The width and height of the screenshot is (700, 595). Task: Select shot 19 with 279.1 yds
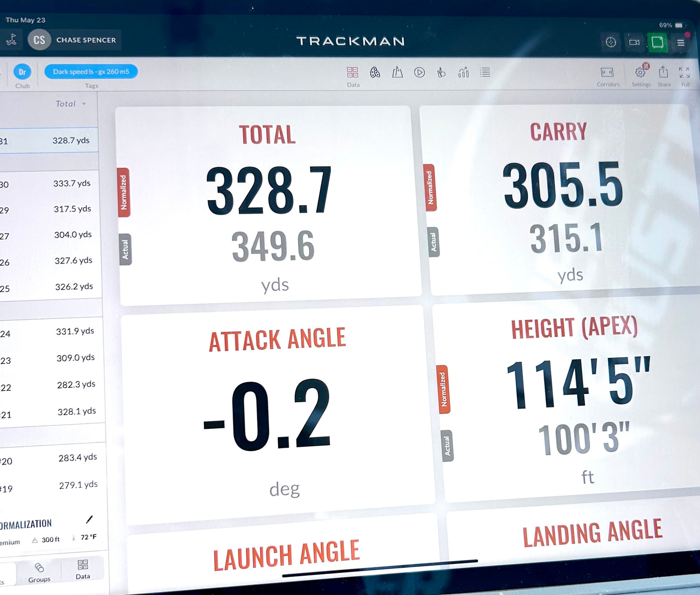tap(54, 486)
